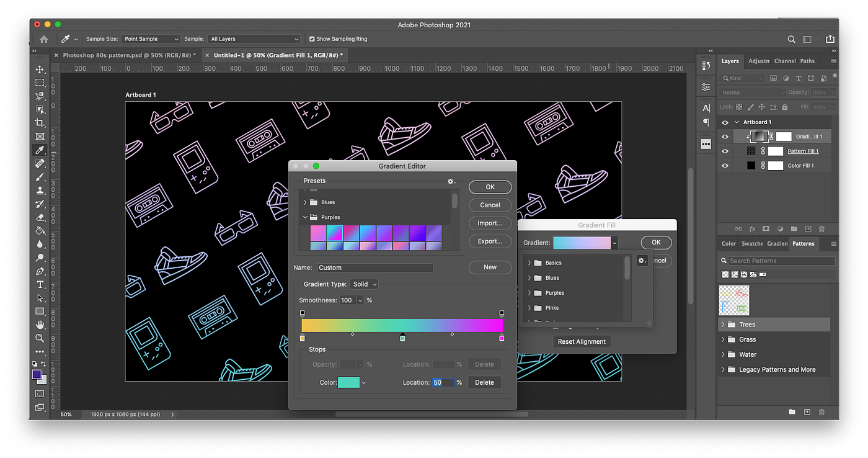Hide the Color Fill 1 layer
The width and height of the screenshot is (868, 458).
coord(725,166)
